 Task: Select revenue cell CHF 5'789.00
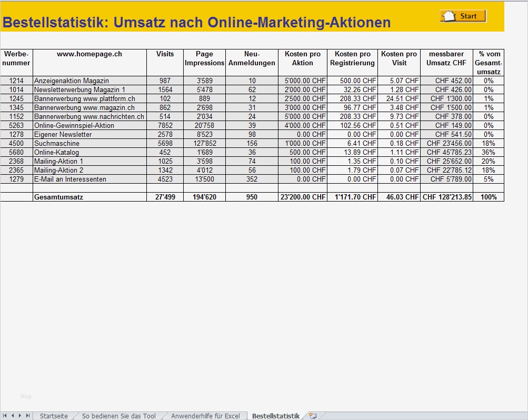point(446,179)
